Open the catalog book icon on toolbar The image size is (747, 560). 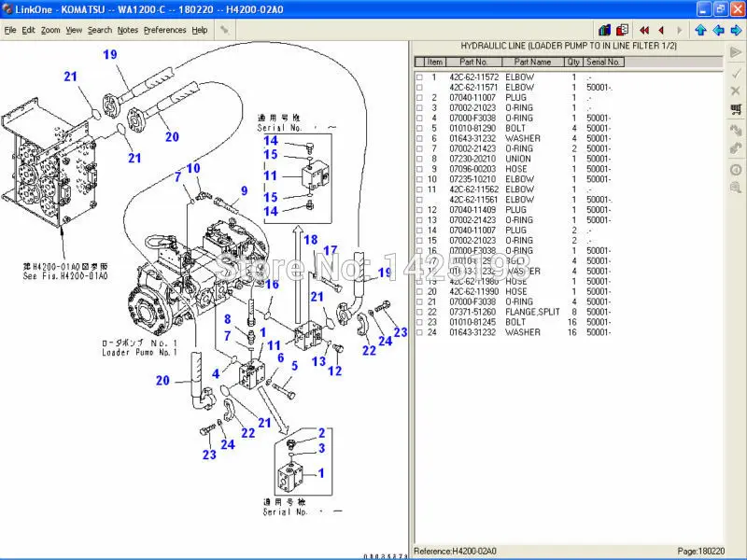click(605, 30)
